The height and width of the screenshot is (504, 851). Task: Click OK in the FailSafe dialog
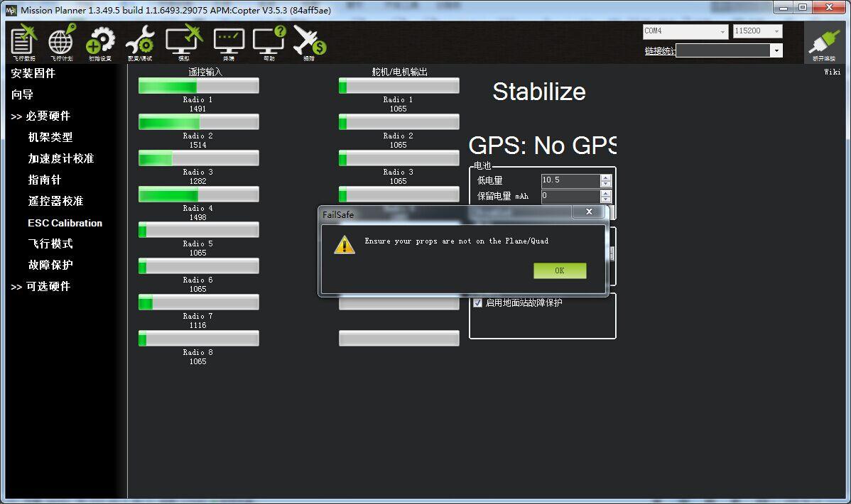pos(560,270)
